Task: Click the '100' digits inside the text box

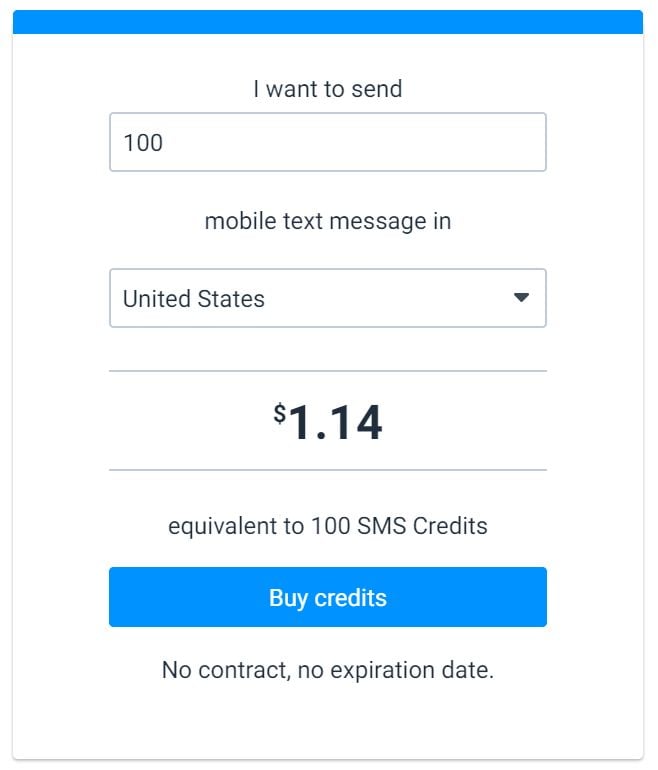Action: 143,143
